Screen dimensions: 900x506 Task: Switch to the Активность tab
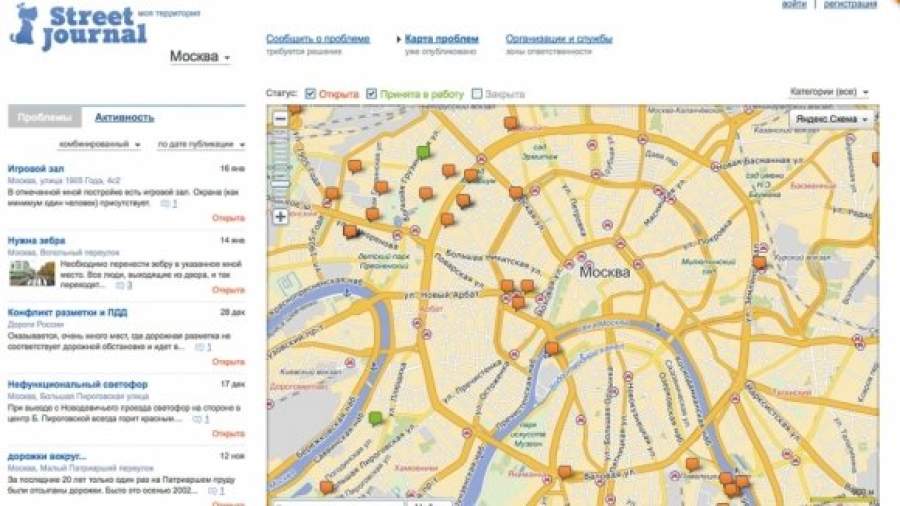[124, 117]
